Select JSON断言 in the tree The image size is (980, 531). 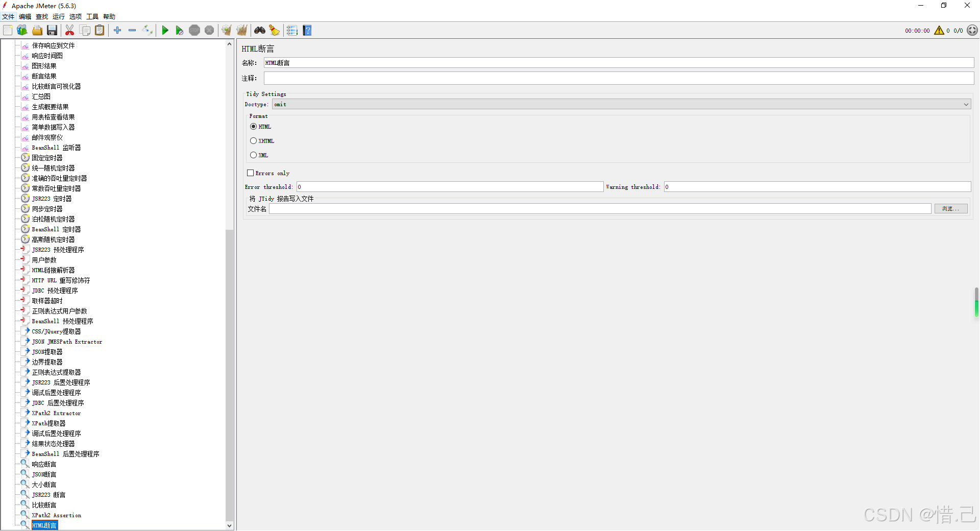pos(44,474)
